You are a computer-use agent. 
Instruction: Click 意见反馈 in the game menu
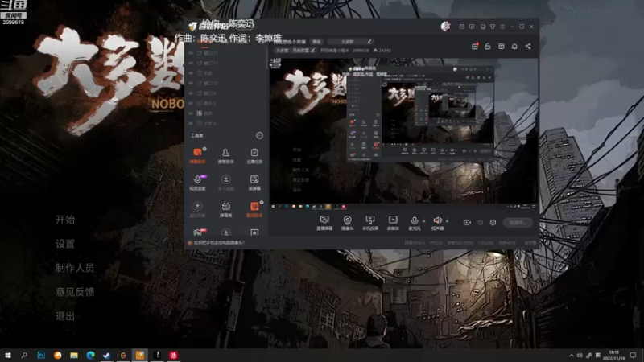pyautogui.click(x=75, y=292)
